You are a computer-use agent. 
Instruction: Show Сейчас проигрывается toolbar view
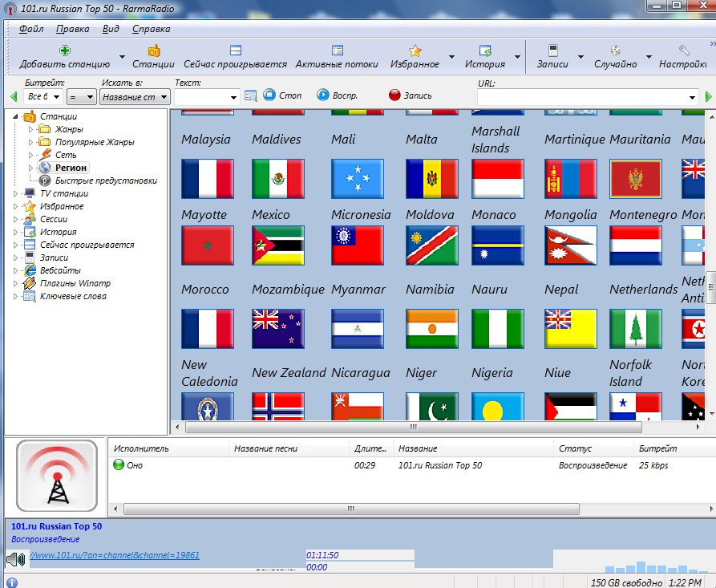pos(235,51)
